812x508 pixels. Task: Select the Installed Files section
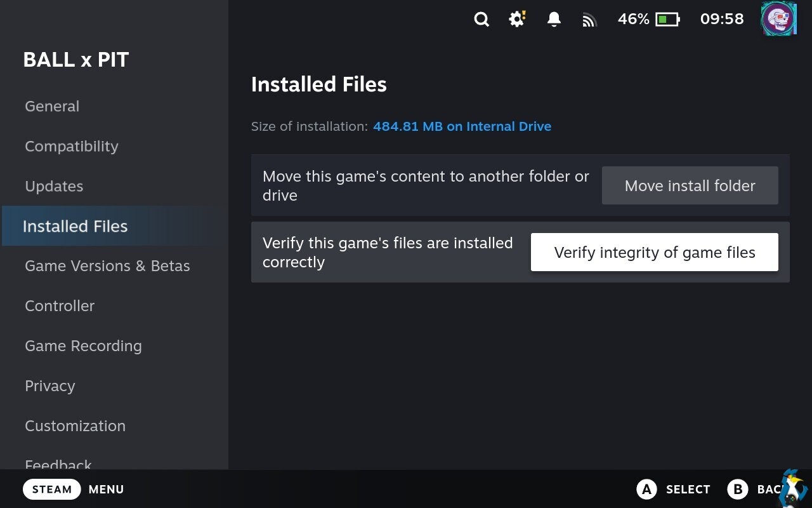coord(114,226)
